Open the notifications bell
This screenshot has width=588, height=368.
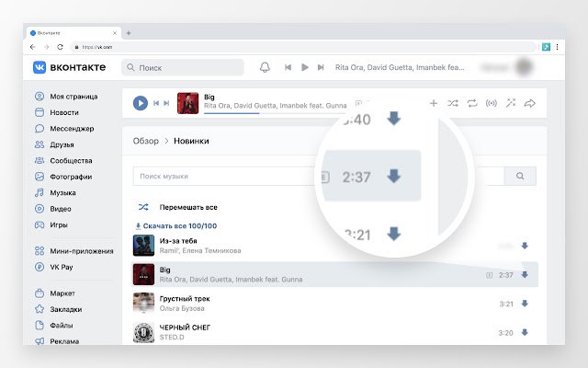[265, 67]
